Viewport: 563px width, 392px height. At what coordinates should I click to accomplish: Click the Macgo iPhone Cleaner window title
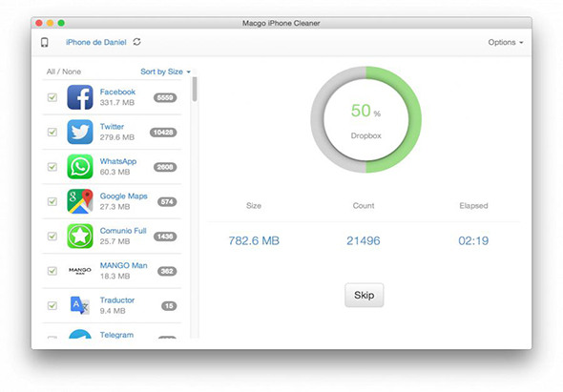(281, 23)
